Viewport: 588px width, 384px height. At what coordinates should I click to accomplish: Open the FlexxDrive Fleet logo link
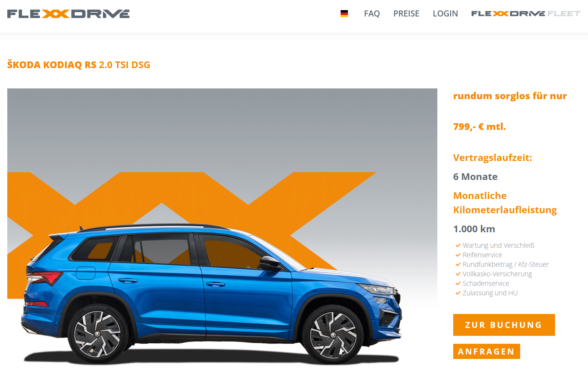coord(526,14)
